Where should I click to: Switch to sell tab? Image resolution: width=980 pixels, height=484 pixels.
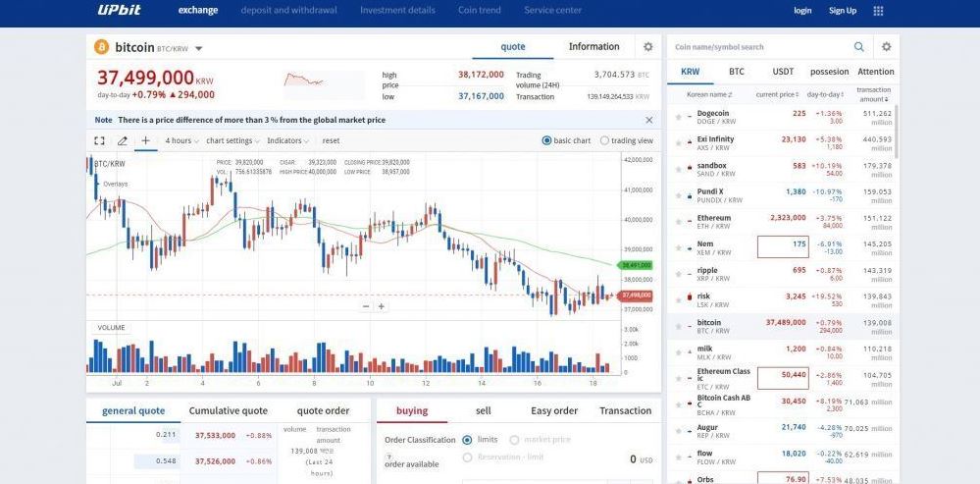[x=483, y=410]
